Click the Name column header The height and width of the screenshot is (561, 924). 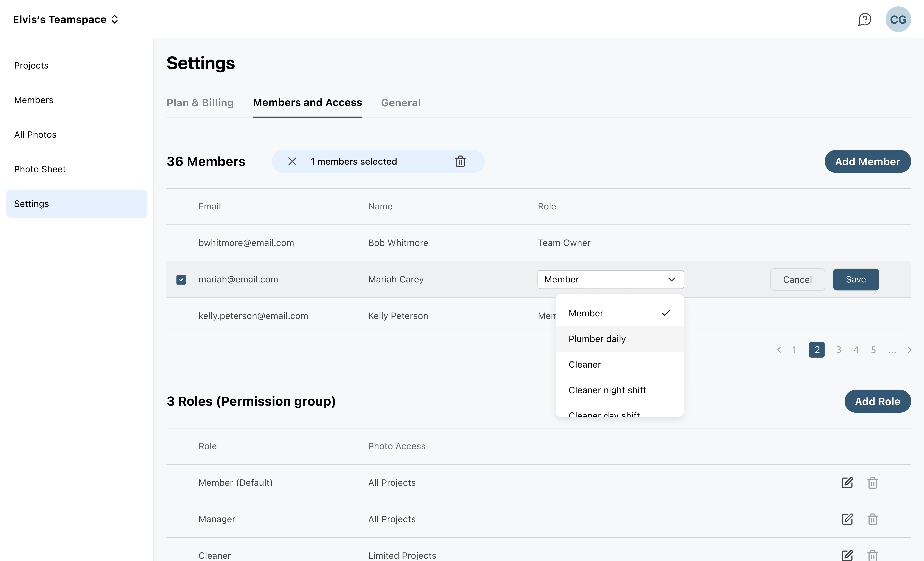point(380,206)
